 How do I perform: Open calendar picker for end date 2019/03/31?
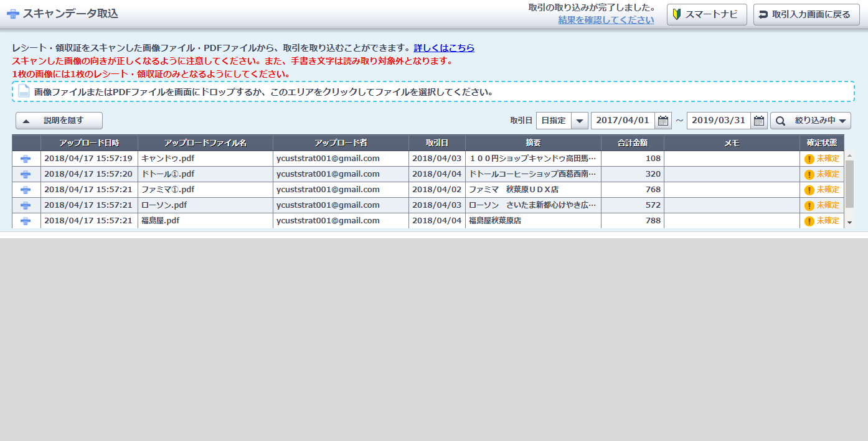tap(759, 121)
